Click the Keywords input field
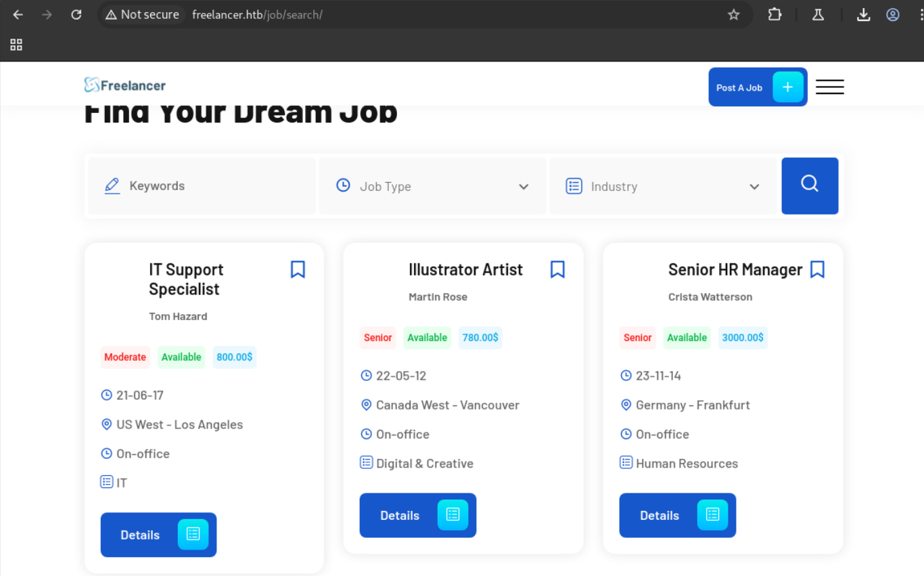The image size is (924, 576). point(203,186)
